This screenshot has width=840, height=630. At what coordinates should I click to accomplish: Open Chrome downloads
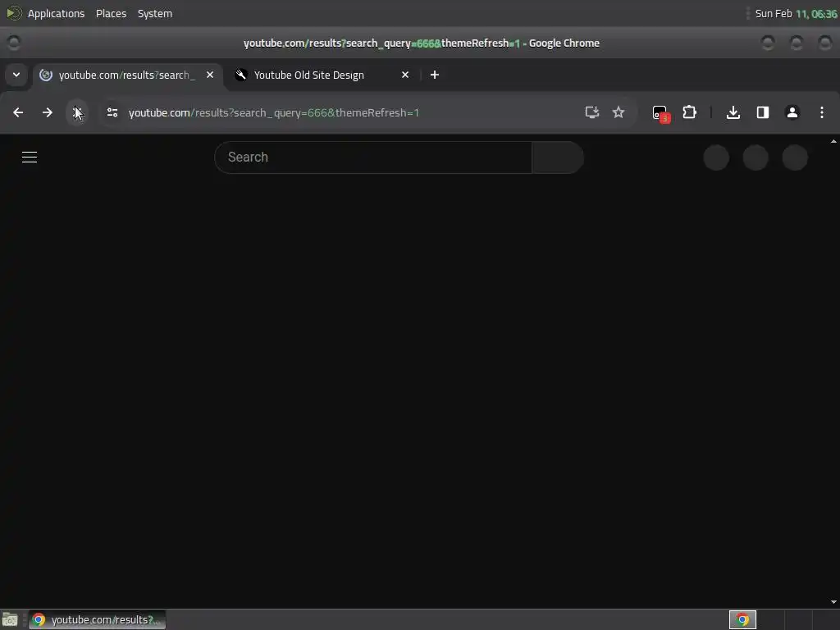pos(733,112)
